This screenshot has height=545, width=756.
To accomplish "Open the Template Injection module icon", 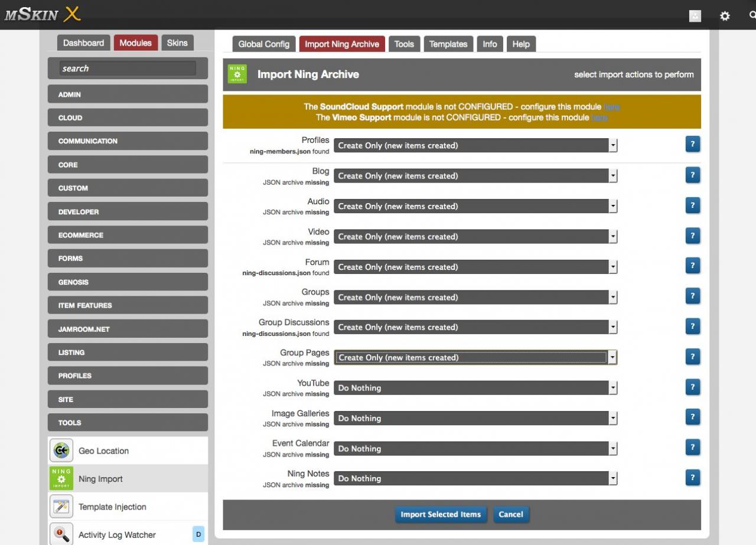I will click(61, 507).
